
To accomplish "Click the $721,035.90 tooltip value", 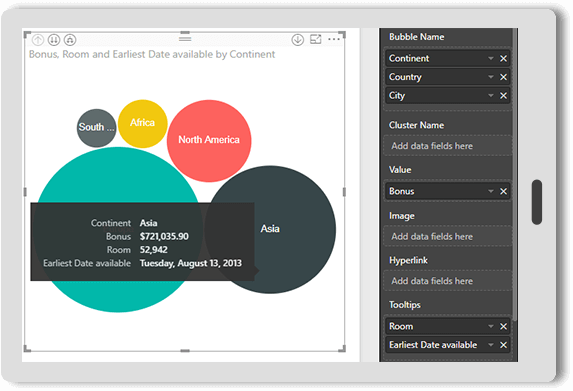I will 164,236.
